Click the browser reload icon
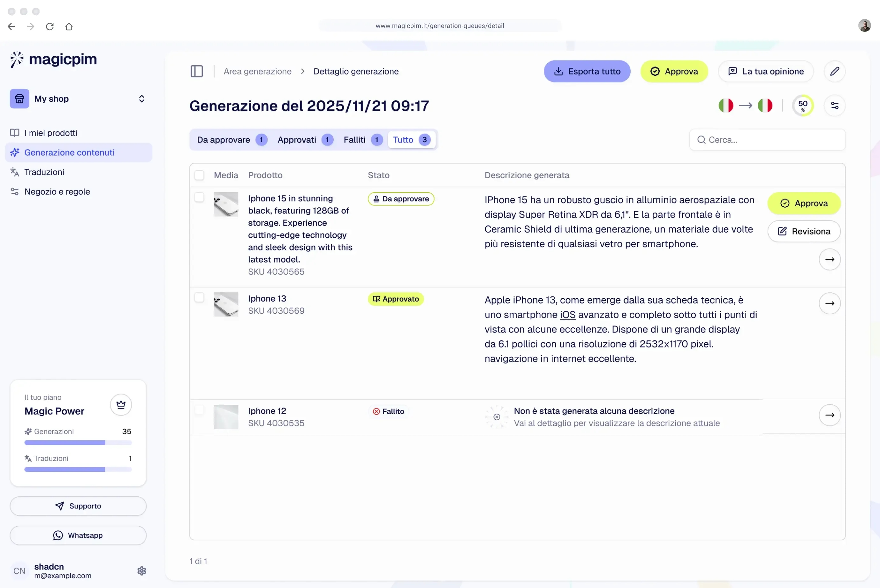This screenshot has width=880, height=588. point(50,27)
